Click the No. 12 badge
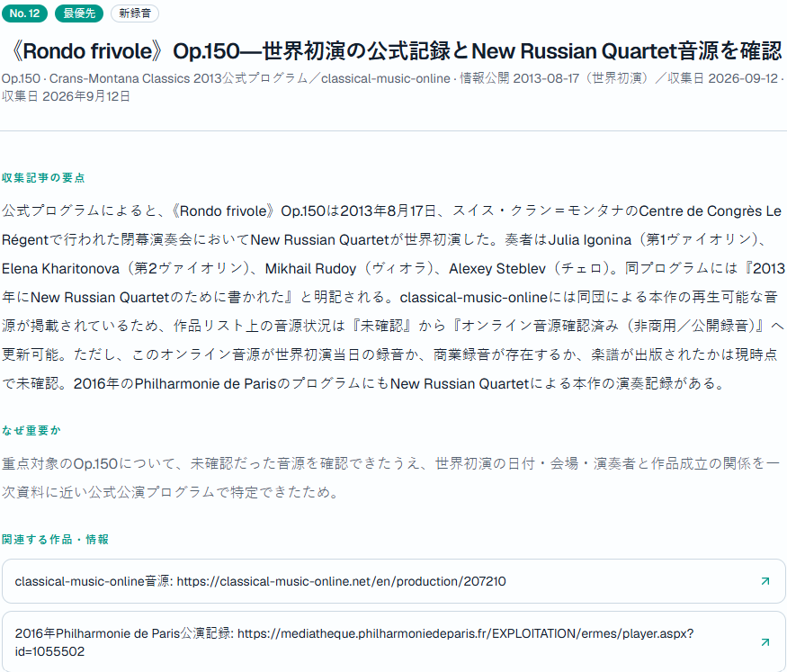Image resolution: width=787 pixels, height=672 pixels. (24, 13)
